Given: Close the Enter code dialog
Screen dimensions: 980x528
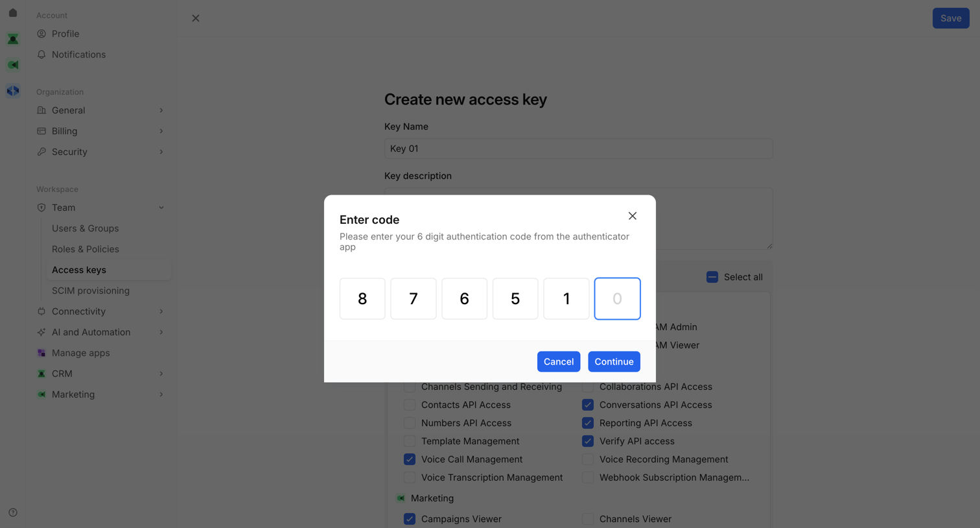Looking at the screenshot, I should [633, 216].
